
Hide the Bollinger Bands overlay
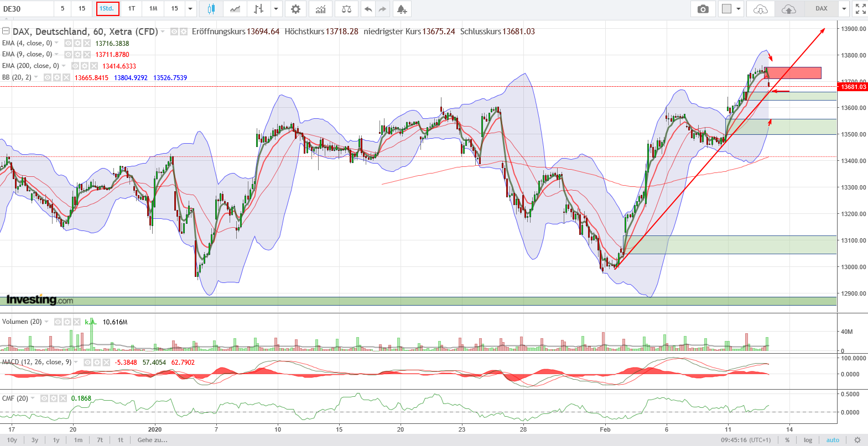(x=48, y=78)
